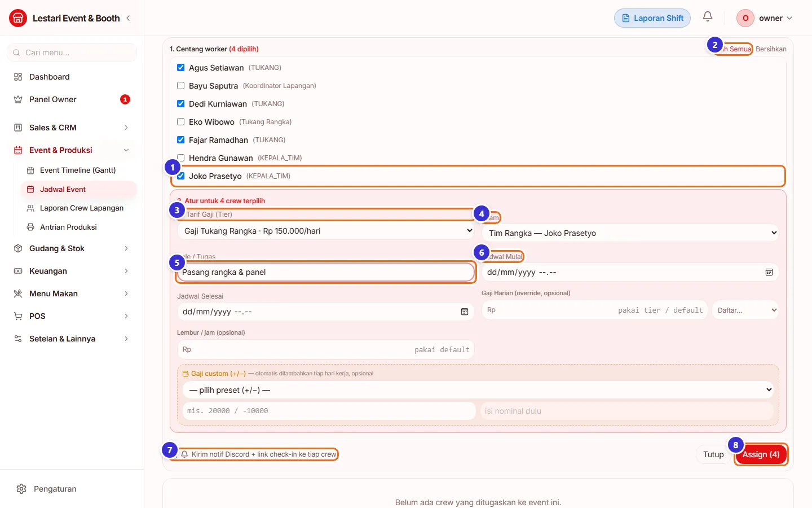The image size is (812, 508).
Task: Click the Cari menu search field
Action: pos(72,52)
